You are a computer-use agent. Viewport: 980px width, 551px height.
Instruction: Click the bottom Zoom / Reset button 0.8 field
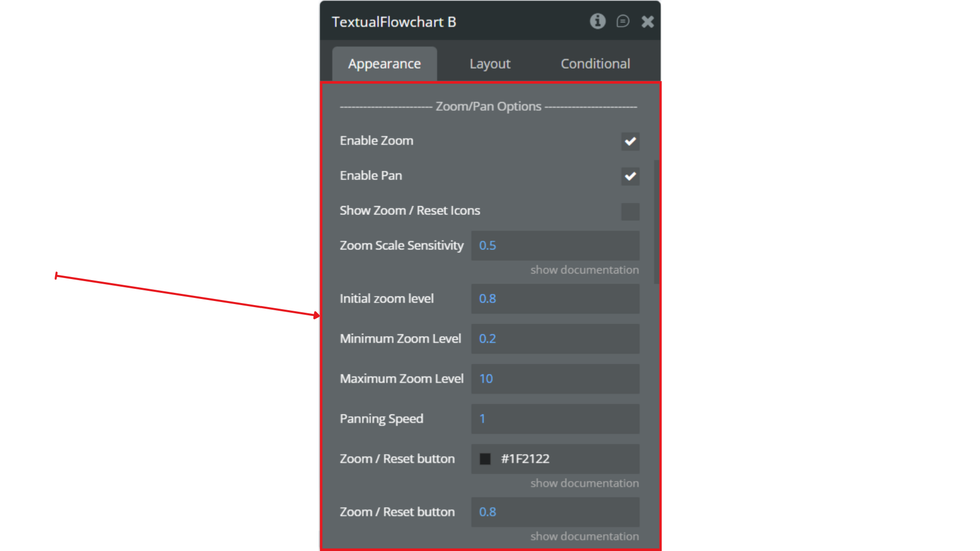pyautogui.click(x=555, y=512)
